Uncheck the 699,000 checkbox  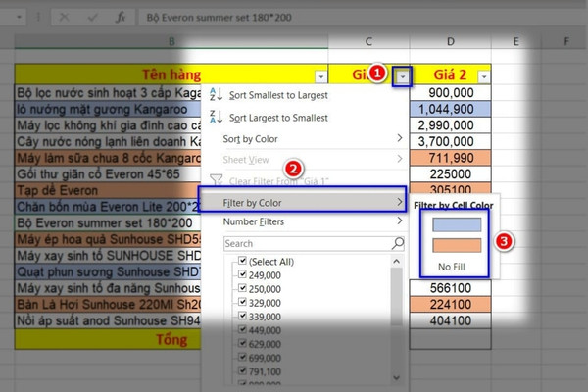[243, 357]
